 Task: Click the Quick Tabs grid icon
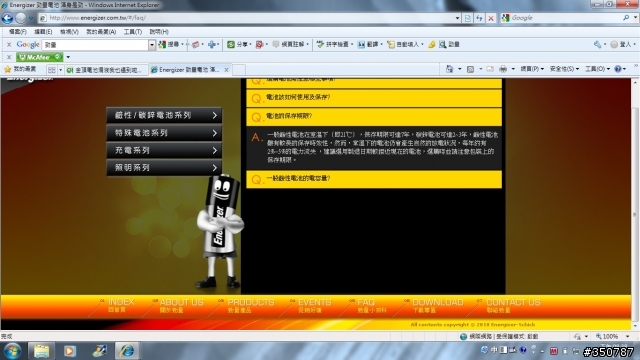[51, 70]
